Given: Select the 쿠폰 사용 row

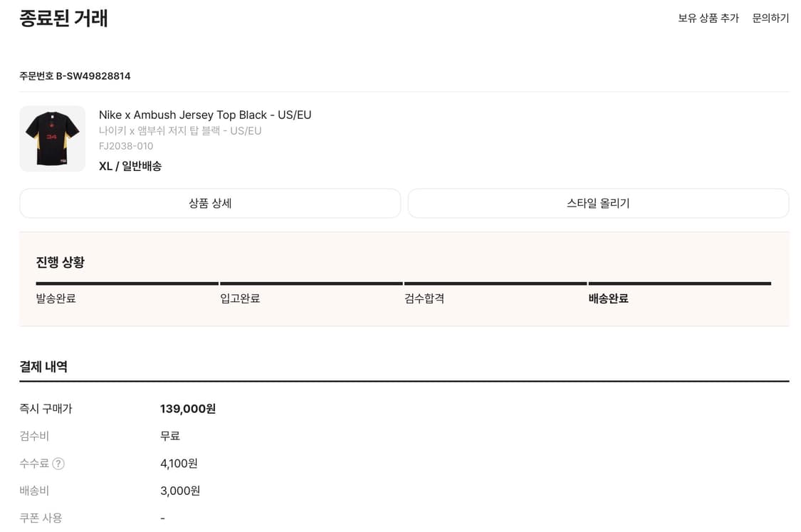Looking at the screenshot, I should [41, 518].
